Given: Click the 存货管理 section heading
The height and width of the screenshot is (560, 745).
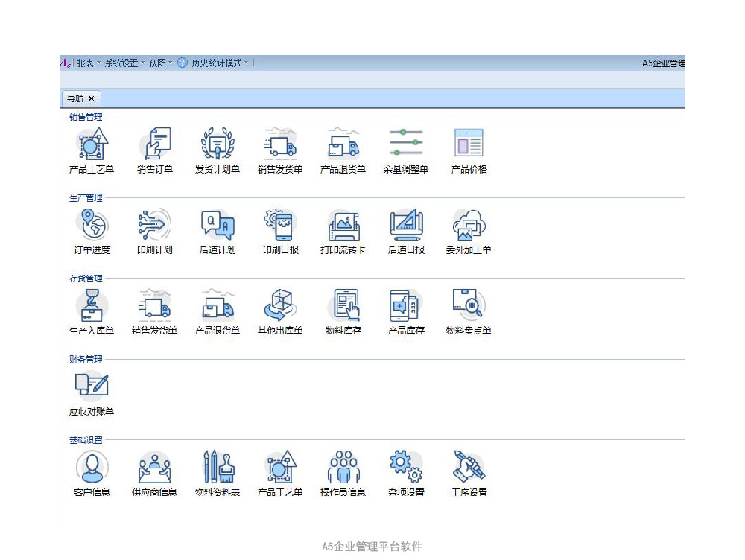Looking at the screenshot, I should pyautogui.click(x=86, y=279).
